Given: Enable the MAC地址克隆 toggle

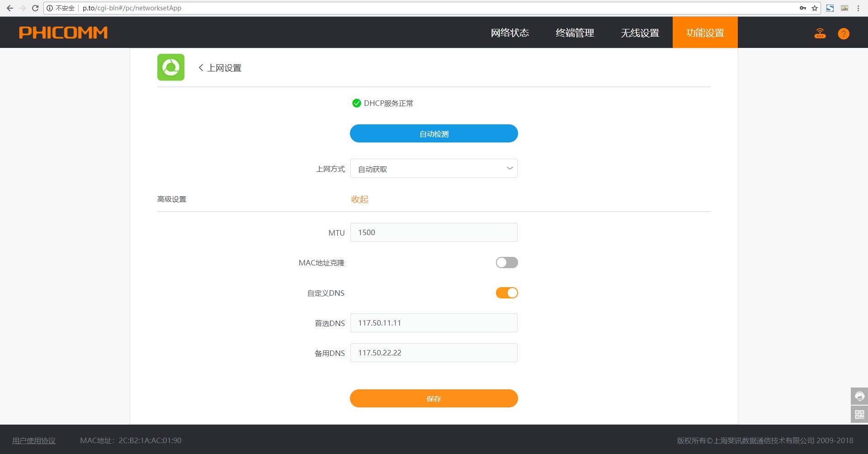Looking at the screenshot, I should coord(506,263).
